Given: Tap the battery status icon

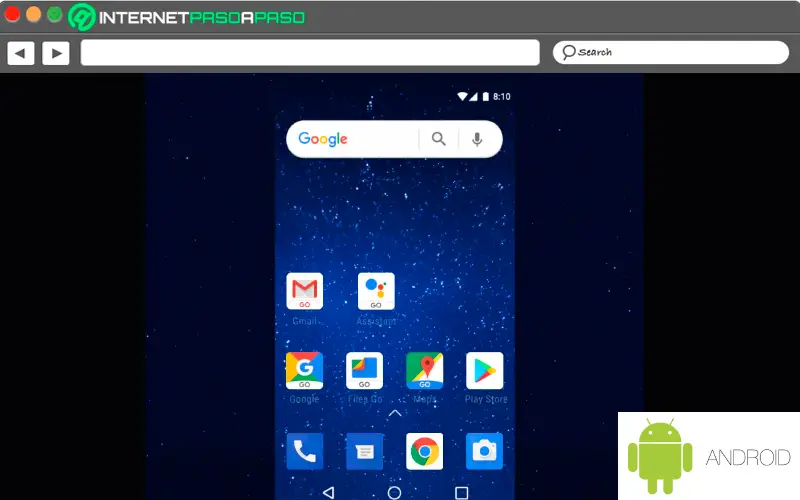Looking at the screenshot, I should (x=486, y=96).
